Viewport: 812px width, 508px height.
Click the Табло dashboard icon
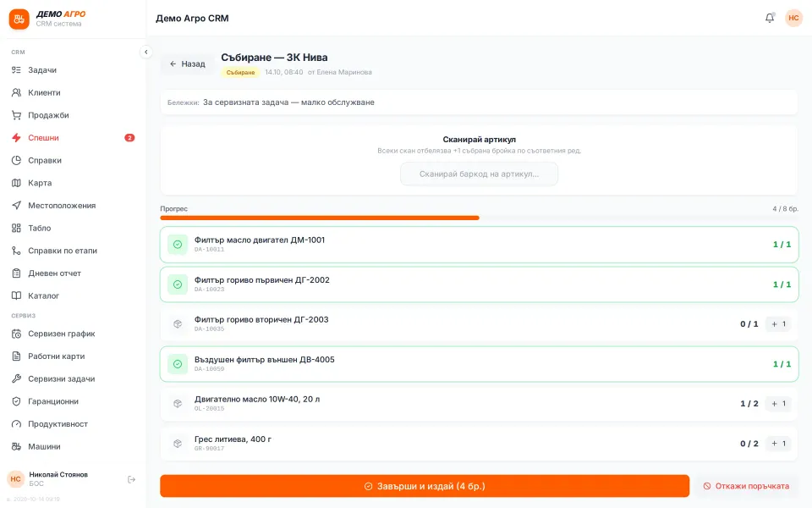tap(17, 228)
